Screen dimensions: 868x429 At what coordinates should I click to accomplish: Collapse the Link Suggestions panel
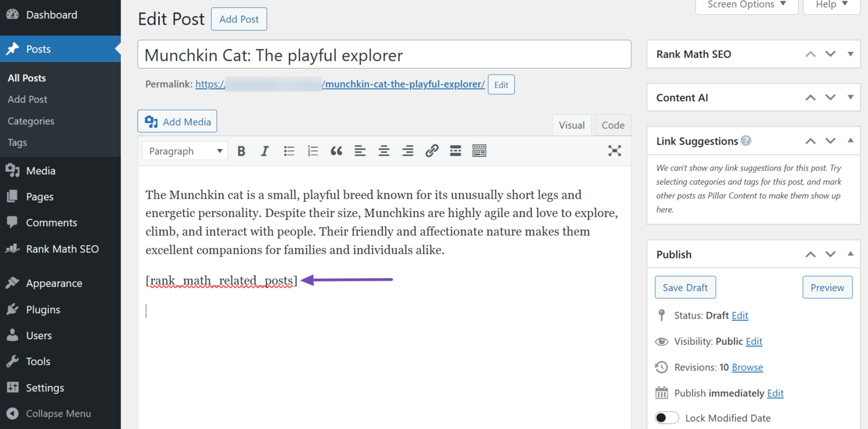[850, 141]
